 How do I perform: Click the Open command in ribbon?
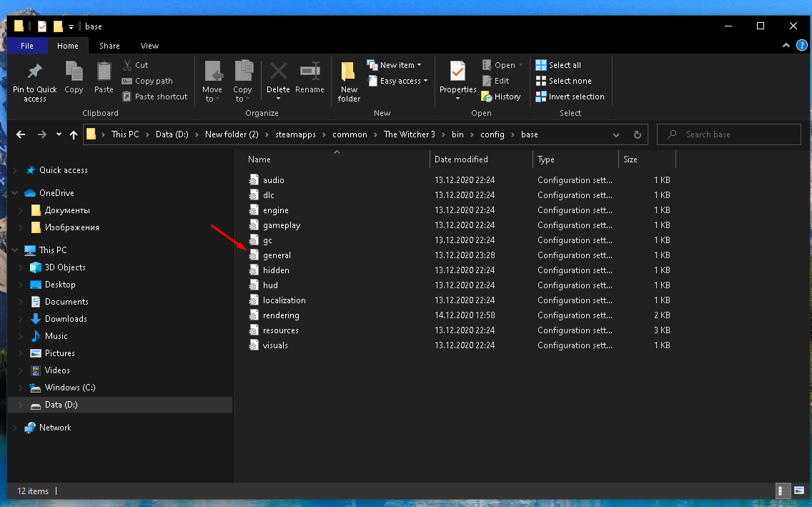point(502,65)
